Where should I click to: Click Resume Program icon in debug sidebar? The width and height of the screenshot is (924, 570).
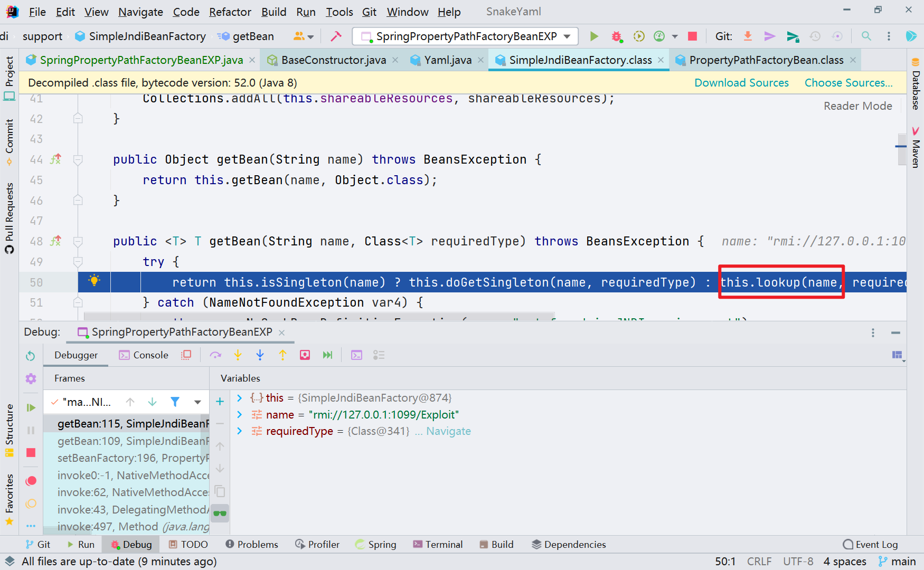tap(31, 407)
